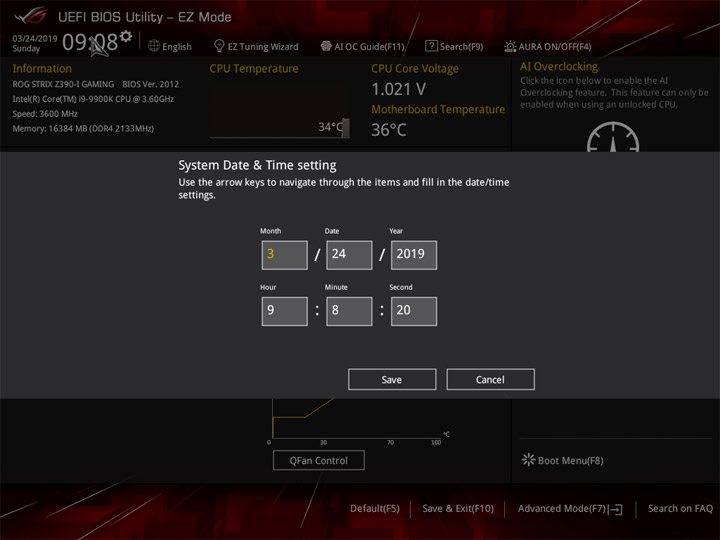Click the Memory: 16384 MB line
The width and height of the screenshot is (720, 540).
83,129
